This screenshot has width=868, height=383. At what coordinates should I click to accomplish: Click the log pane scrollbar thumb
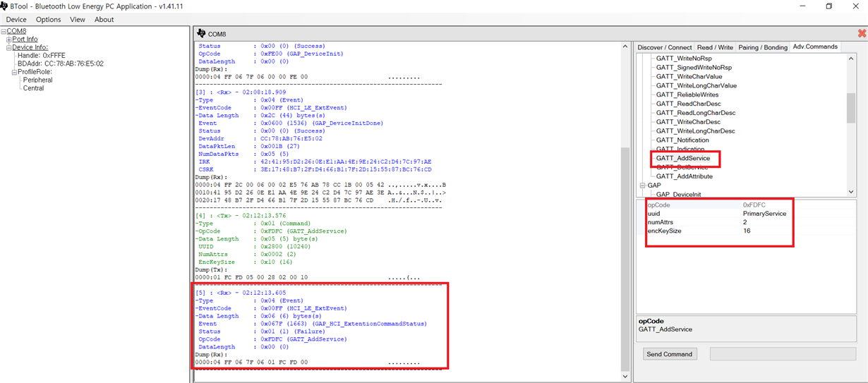point(625,259)
